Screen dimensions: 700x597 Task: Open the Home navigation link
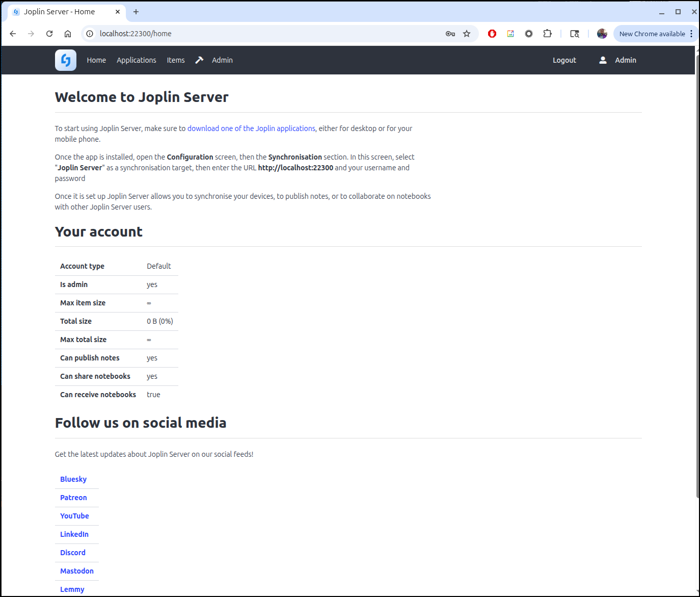point(96,60)
